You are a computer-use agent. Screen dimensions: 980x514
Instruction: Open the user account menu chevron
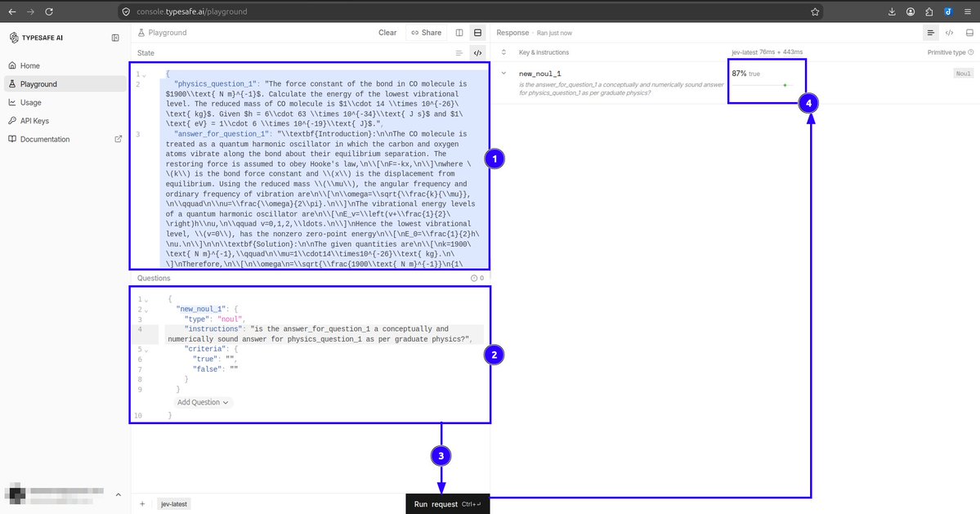119,494
